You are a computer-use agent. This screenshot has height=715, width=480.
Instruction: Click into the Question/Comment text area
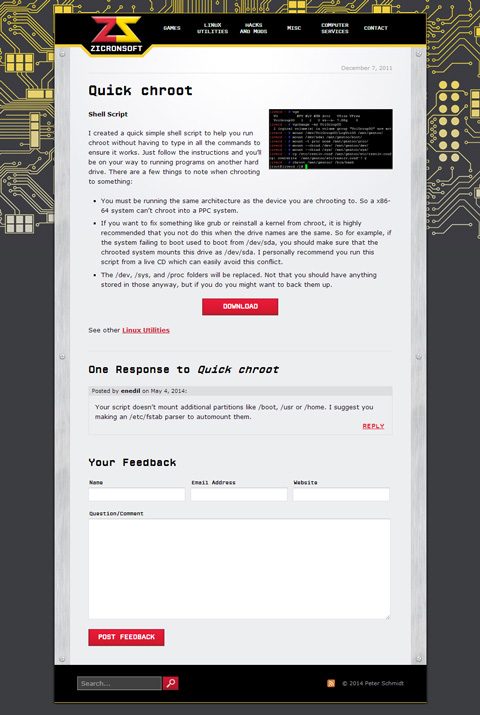(x=239, y=569)
